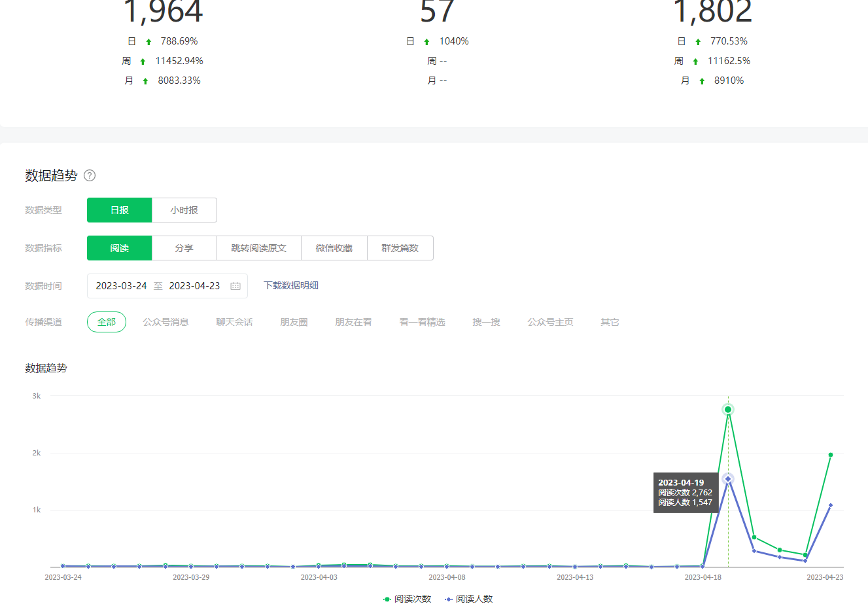Switch to 小时报 data type
868x604 pixels.
click(x=184, y=210)
